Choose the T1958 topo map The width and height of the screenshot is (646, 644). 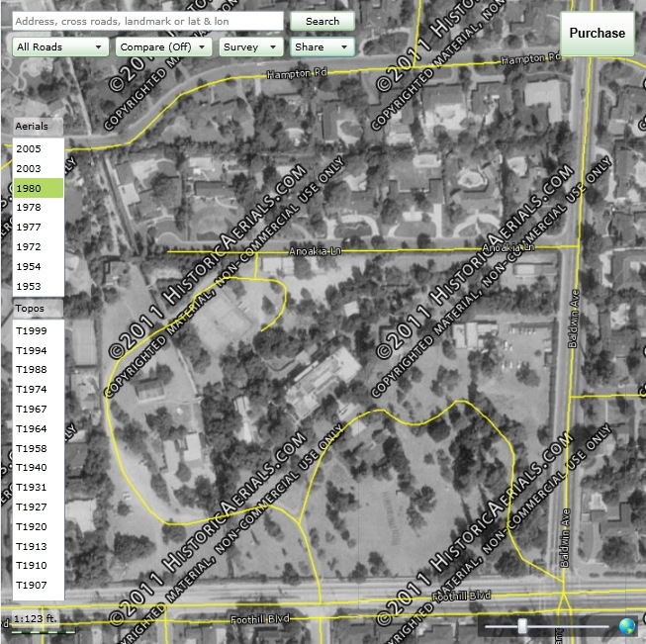(39, 449)
